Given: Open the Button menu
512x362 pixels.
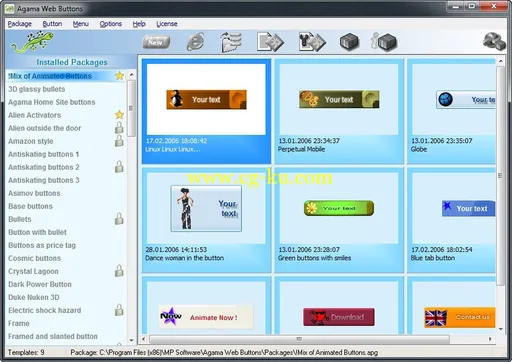Looking at the screenshot, I should coord(52,24).
